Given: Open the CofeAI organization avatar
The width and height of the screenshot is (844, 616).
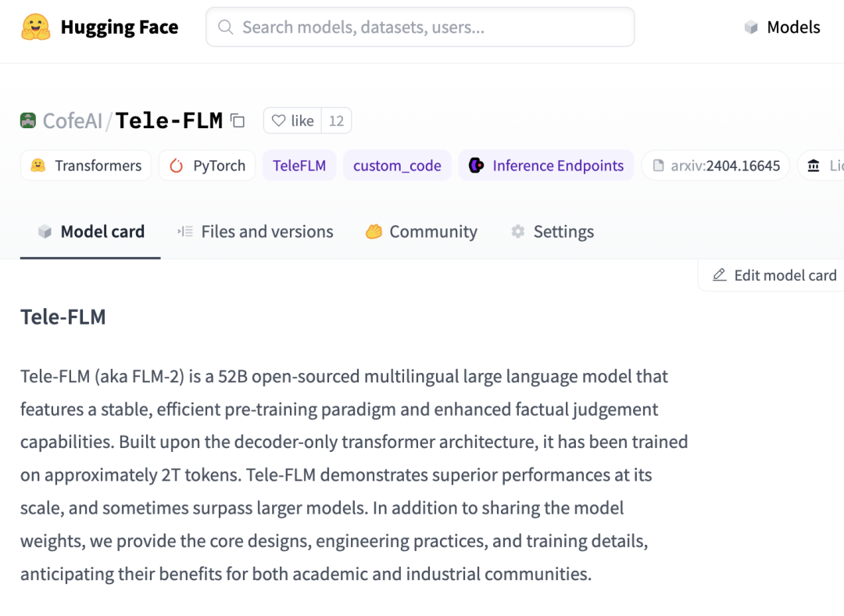Looking at the screenshot, I should point(28,120).
